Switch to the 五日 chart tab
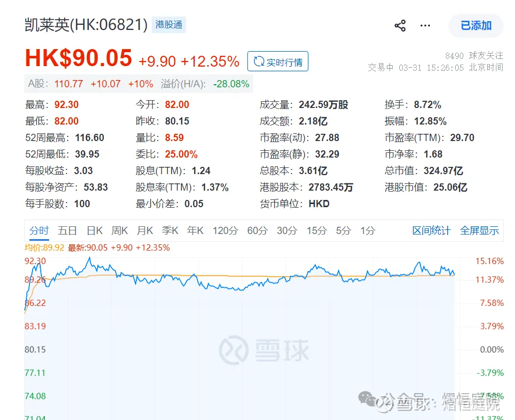The image size is (515, 420). [67, 230]
